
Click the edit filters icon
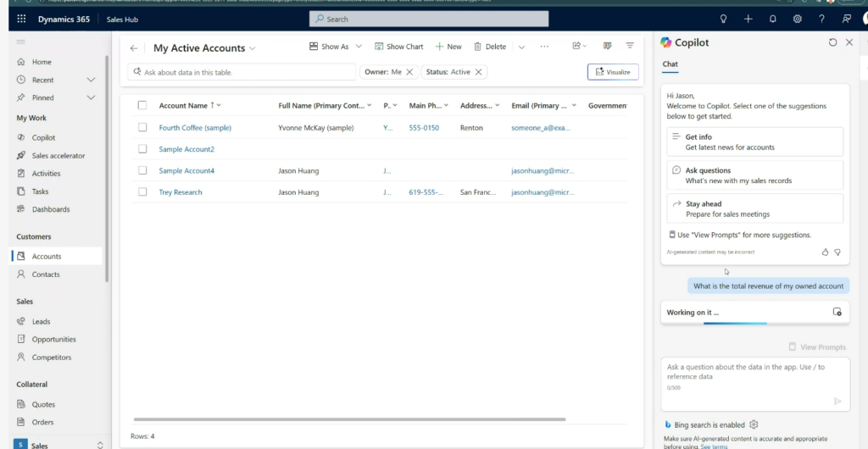click(630, 46)
